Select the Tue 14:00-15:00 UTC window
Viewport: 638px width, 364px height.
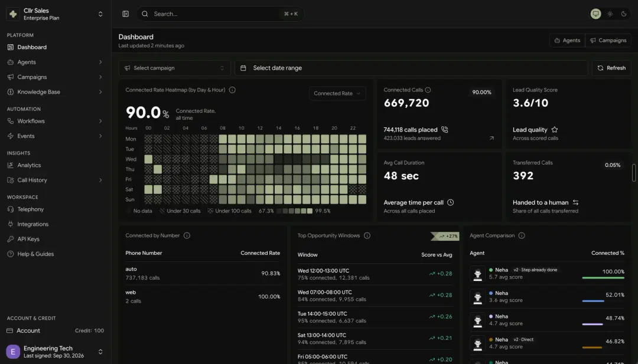pos(375,317)
